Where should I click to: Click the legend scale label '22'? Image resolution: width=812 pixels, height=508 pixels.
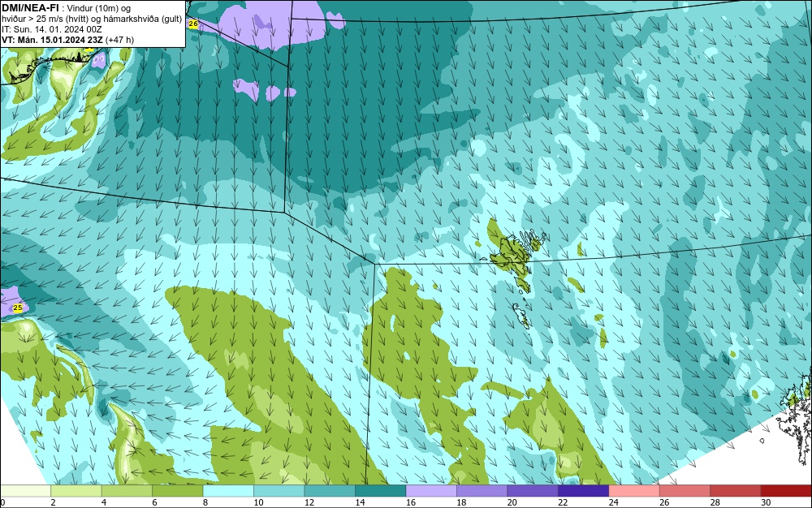[x=563, y=502]
